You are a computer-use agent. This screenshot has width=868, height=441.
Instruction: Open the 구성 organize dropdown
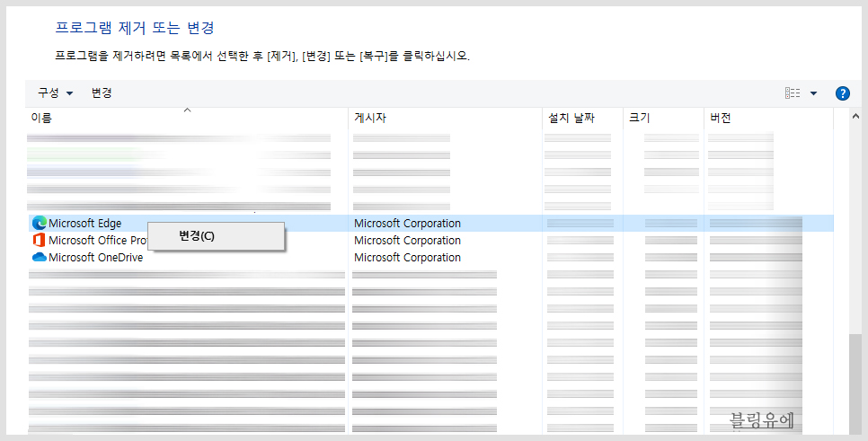pyautogui.click(x=55, y=93)
